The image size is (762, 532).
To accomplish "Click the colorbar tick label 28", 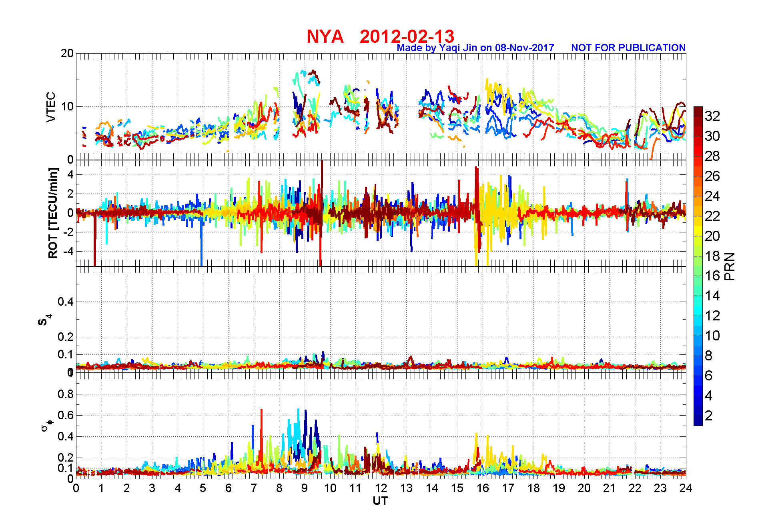I will (712, 156).
